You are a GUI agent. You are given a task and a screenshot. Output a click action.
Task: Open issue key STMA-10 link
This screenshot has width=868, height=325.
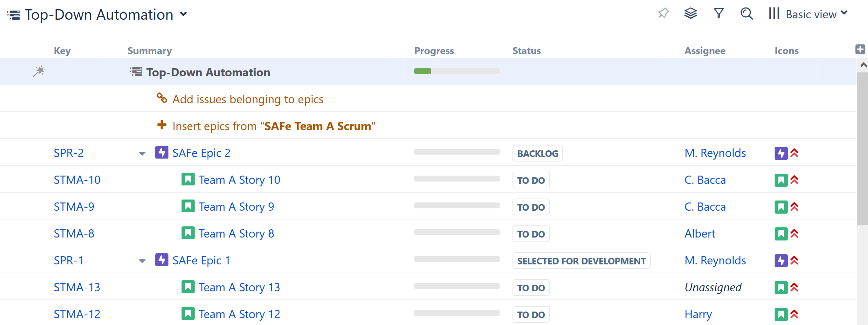pos(77,180)
